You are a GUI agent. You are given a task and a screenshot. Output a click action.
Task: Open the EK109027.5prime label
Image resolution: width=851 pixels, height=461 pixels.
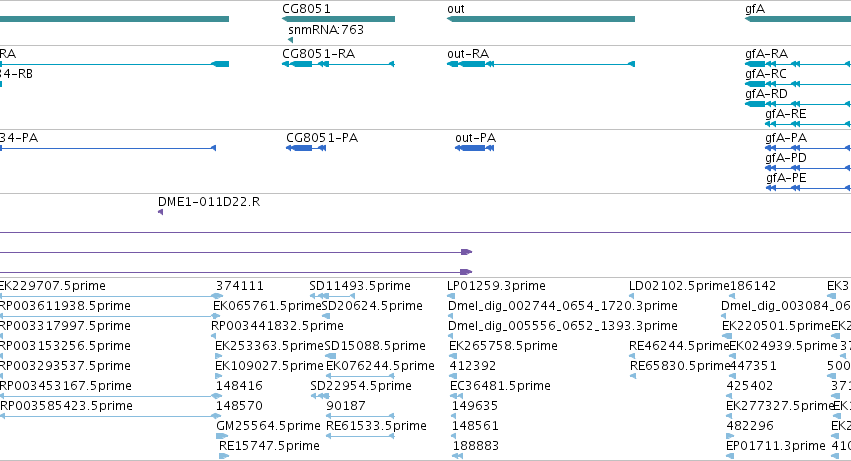(x=269, y=367)
